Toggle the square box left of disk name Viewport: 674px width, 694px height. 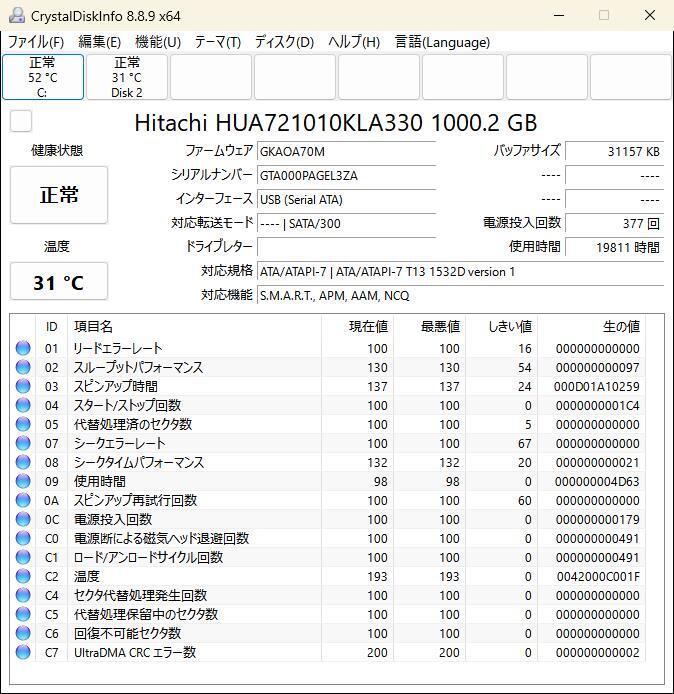[21, 121]
